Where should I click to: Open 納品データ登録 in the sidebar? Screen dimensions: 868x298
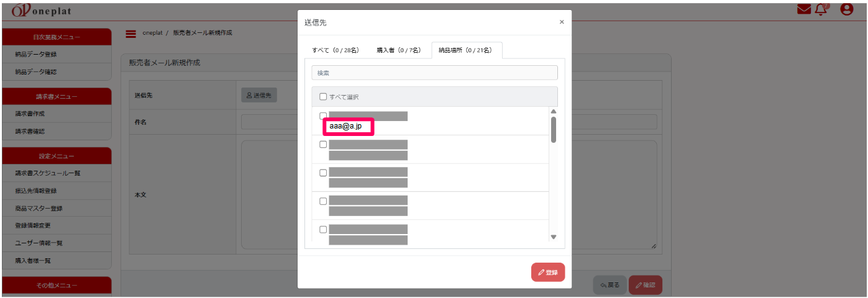(x=36, y=55)
